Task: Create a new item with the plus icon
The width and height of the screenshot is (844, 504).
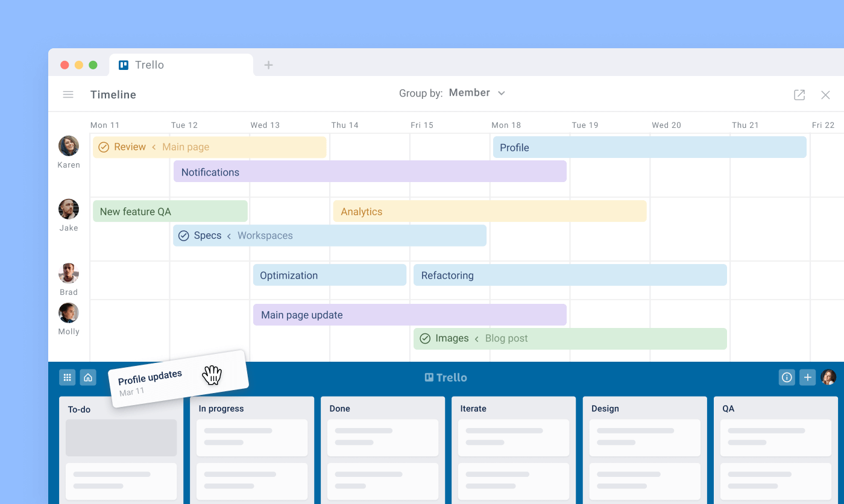Action: 808,377
